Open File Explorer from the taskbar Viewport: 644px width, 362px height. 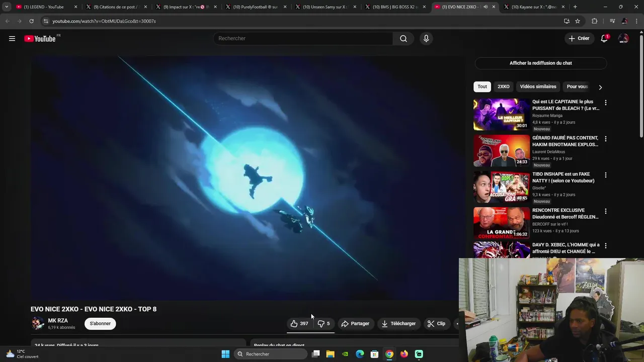click(x=330, y=354)
